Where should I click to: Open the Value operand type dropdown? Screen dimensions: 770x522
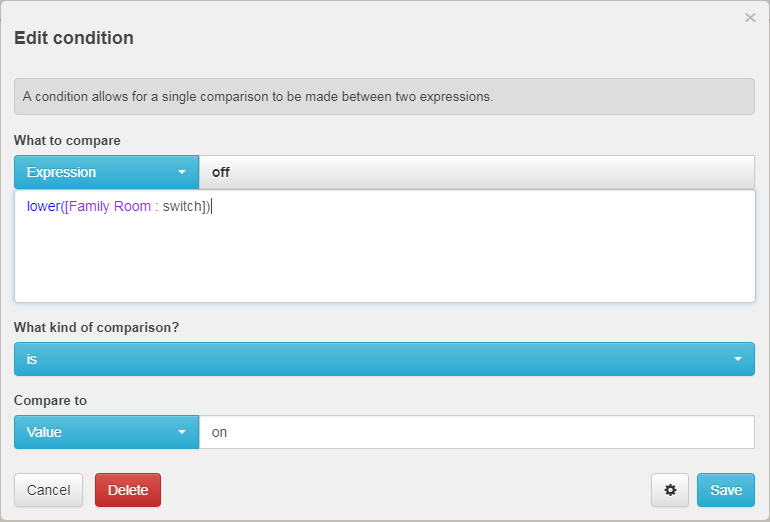coord(107,432)
